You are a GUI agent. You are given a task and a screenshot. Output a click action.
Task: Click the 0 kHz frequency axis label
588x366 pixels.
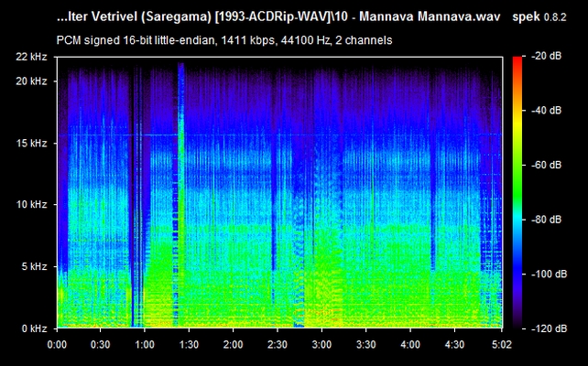point(34,328)
